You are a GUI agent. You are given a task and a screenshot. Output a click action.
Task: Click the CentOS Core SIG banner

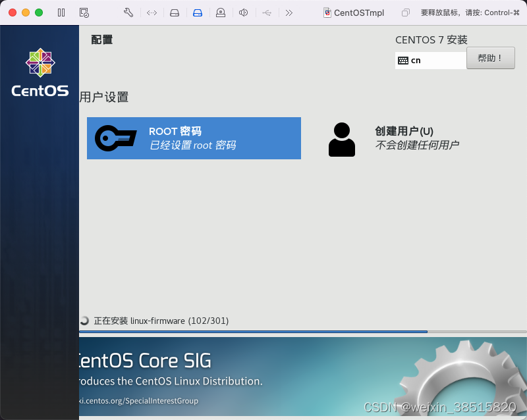(x=303, y=377)
